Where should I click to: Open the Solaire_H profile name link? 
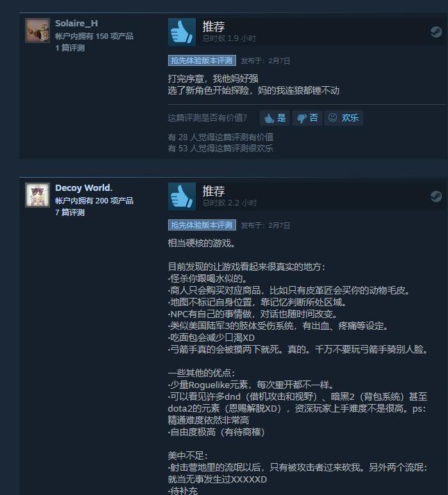(x=76, y=24)
